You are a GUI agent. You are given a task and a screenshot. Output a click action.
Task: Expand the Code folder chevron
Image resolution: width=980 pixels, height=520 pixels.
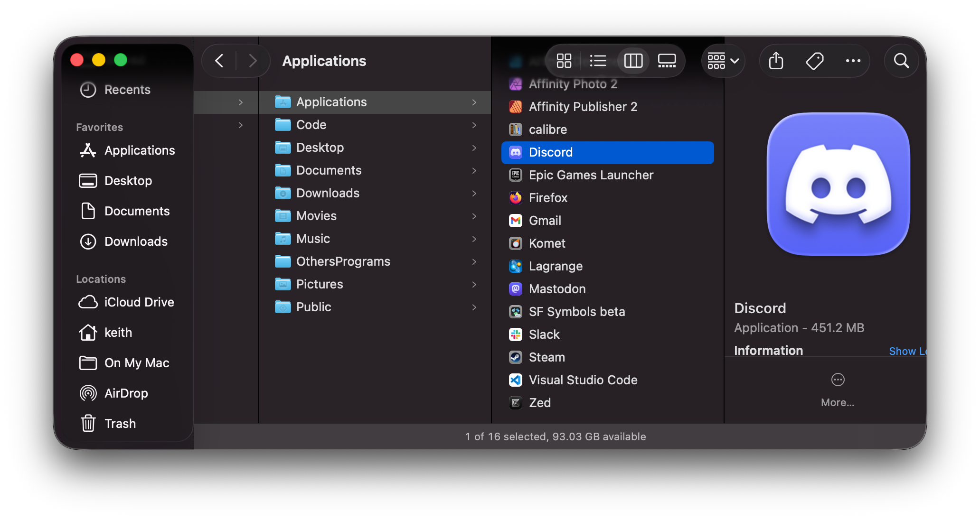point(474,125)
